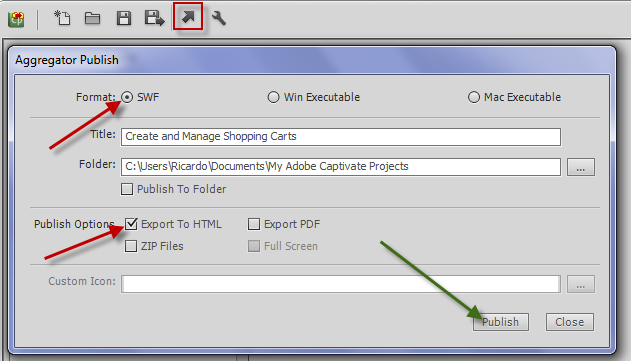Choose the Mac Executable format
This screenshot has width=631, height=361.
tap(474, 97)
